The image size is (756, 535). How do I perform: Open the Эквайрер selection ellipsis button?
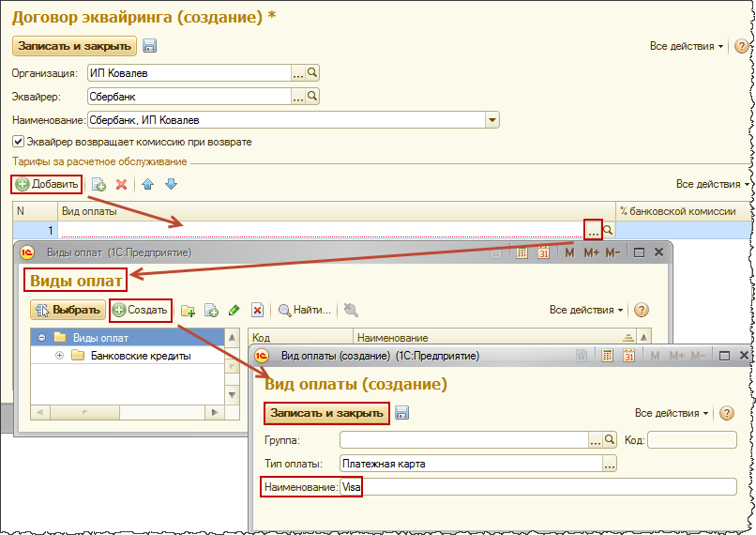pyautogui.click(x=298, y=97)
